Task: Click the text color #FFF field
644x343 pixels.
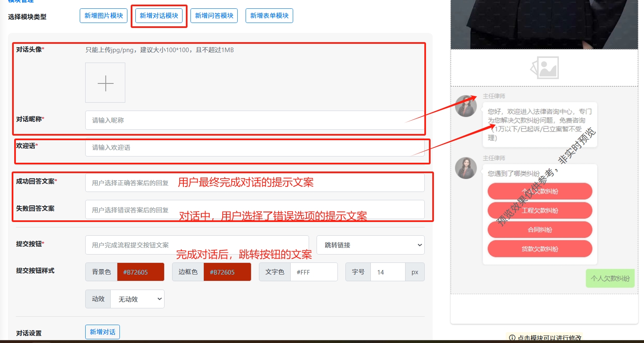Action: (x=314, y=272)
